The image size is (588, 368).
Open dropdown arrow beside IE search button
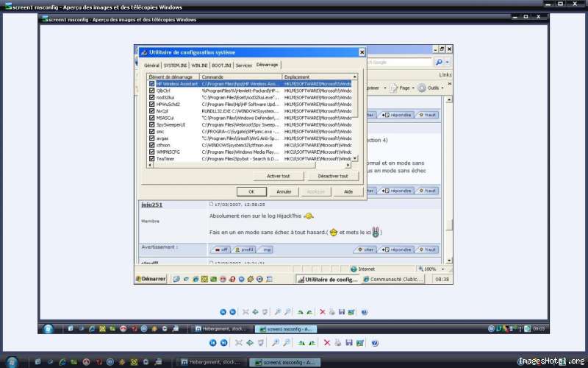pyautogui.click(x=448, y=63)
